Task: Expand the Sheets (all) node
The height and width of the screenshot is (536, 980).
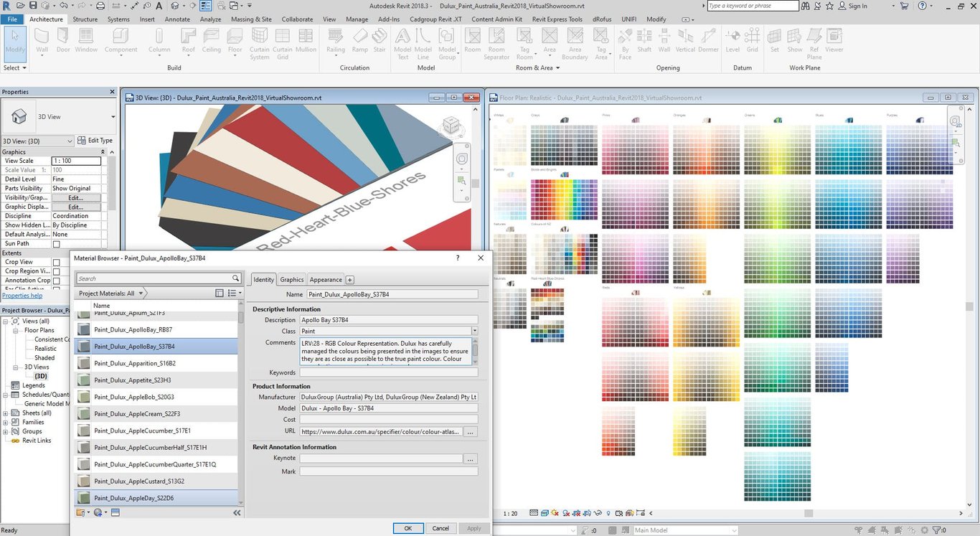Action: coord(6,413)
